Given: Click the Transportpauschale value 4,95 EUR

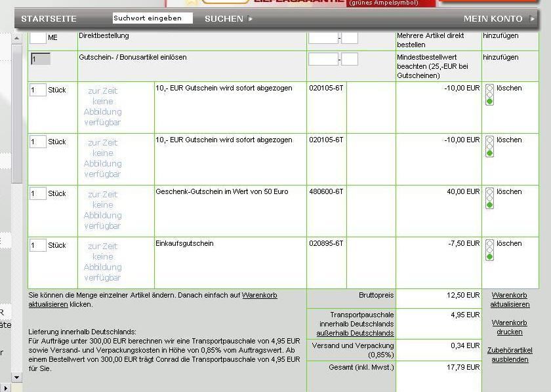Looking at the screenshot, I should [465, 315].
